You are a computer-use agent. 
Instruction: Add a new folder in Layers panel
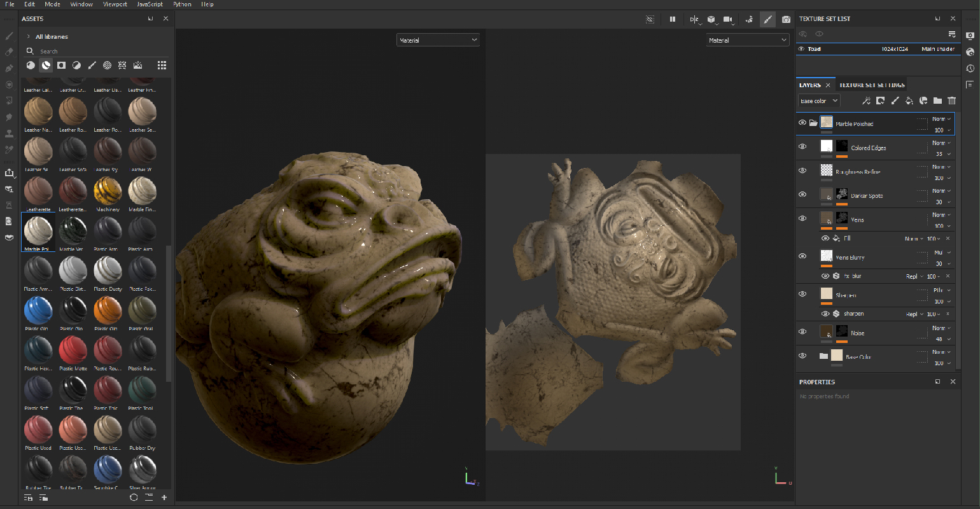937,101
